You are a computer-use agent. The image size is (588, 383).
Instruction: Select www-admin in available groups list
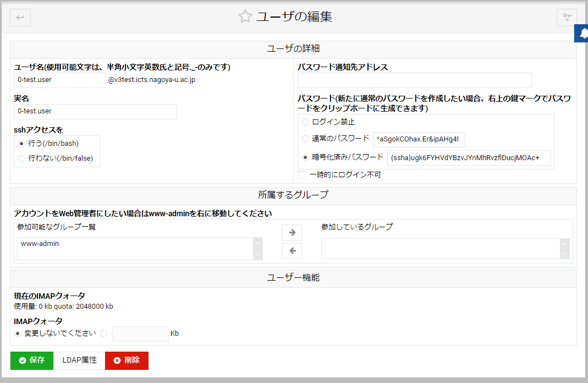click(40, 243)
